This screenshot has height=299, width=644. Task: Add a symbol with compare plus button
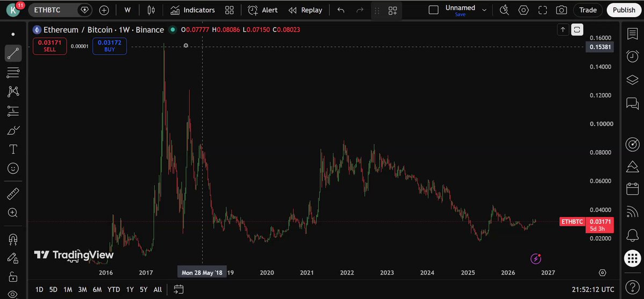[104, 10]
